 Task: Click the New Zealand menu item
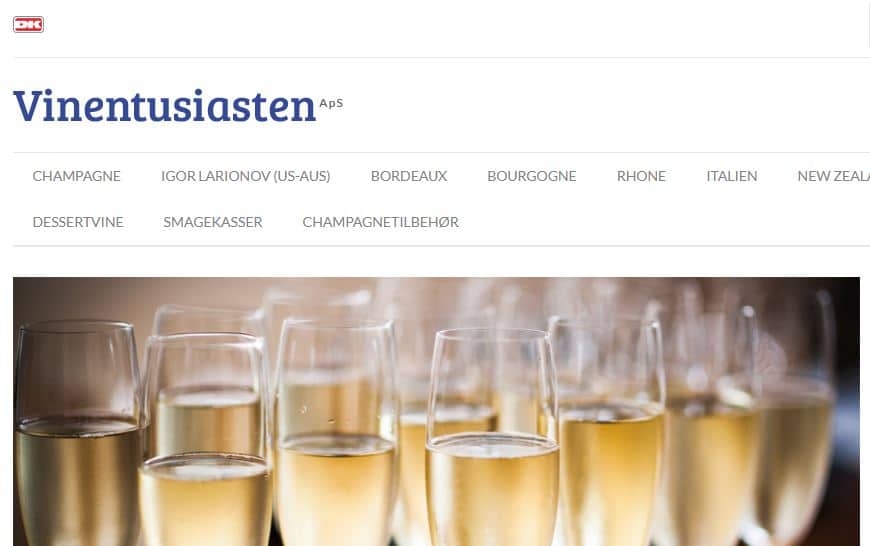tap(833, 176)
